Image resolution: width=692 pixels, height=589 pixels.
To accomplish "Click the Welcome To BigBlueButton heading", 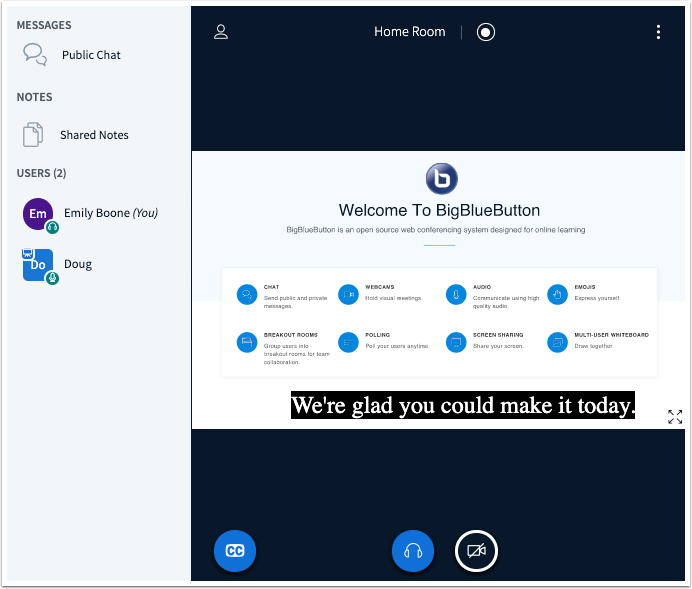I will (x=439, y=210).
